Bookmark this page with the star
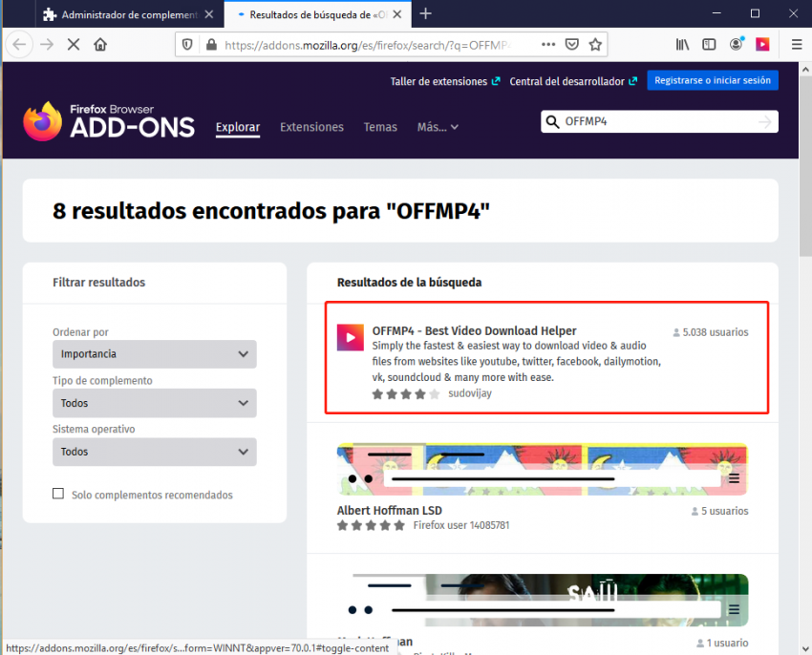The width and height of the screenshot is (812, 655). [595, 45]
